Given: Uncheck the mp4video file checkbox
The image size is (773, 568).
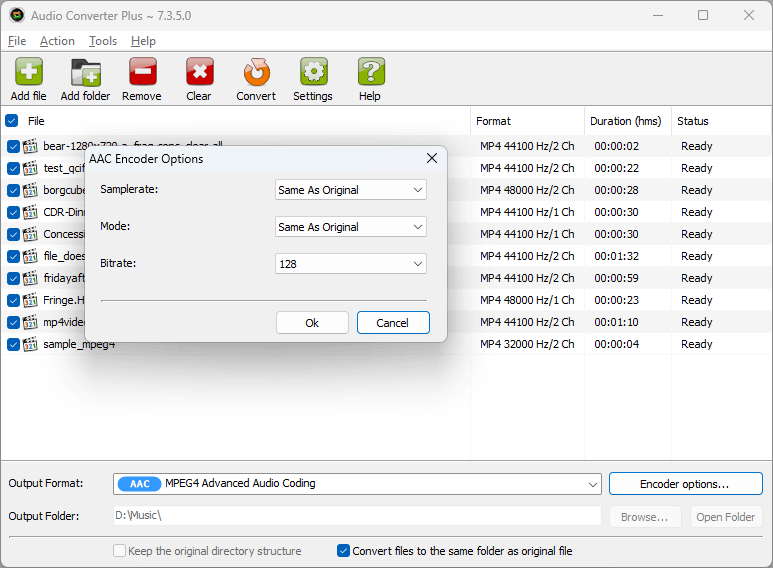Looking at the screenshot, I should coord(13,322).
